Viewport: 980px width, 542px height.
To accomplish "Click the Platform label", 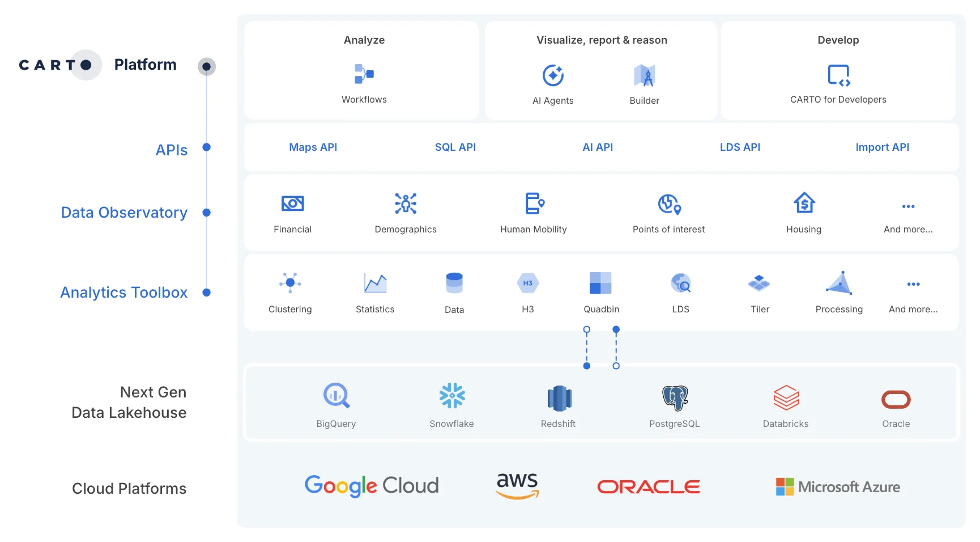I will coord(146,65).
